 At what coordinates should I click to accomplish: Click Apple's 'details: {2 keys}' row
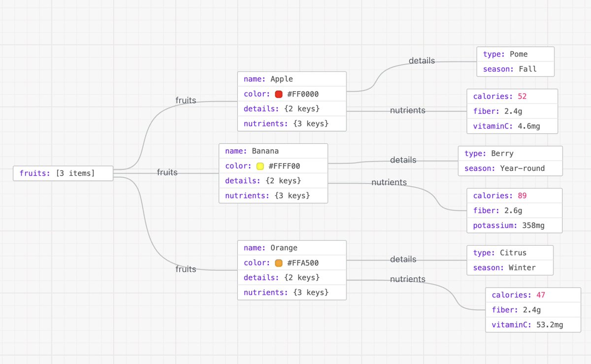click(x=292, y=108)
